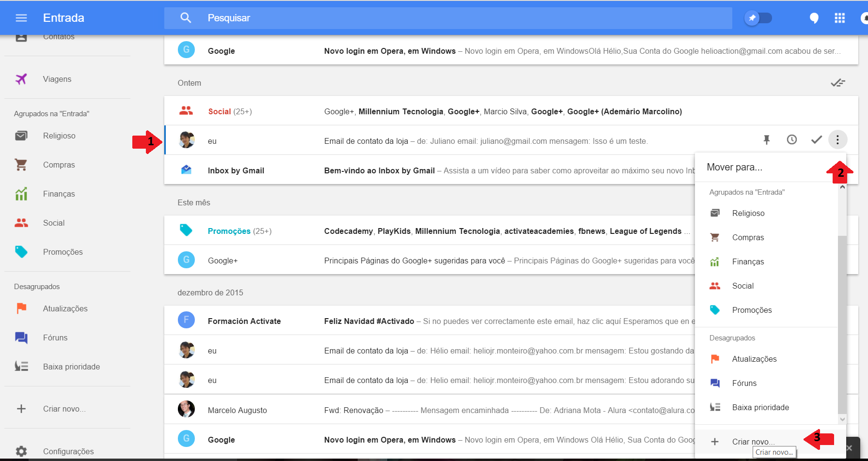Open Configurações settings gear
The image size is (868, 461).
point(21,451)
